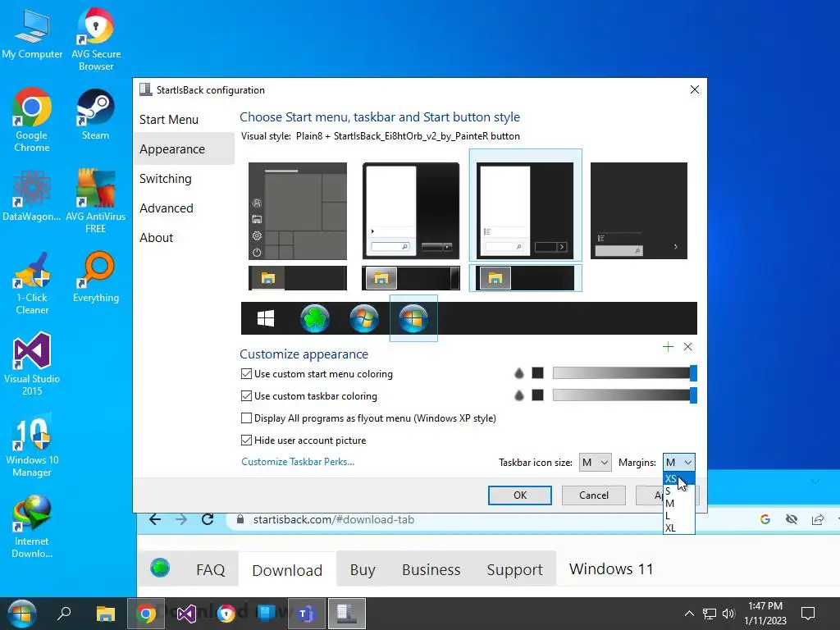Image resolution: width=840 pixels, height=630 pixels.
Task: Select XS margin option
Action: tap(678, 478)
